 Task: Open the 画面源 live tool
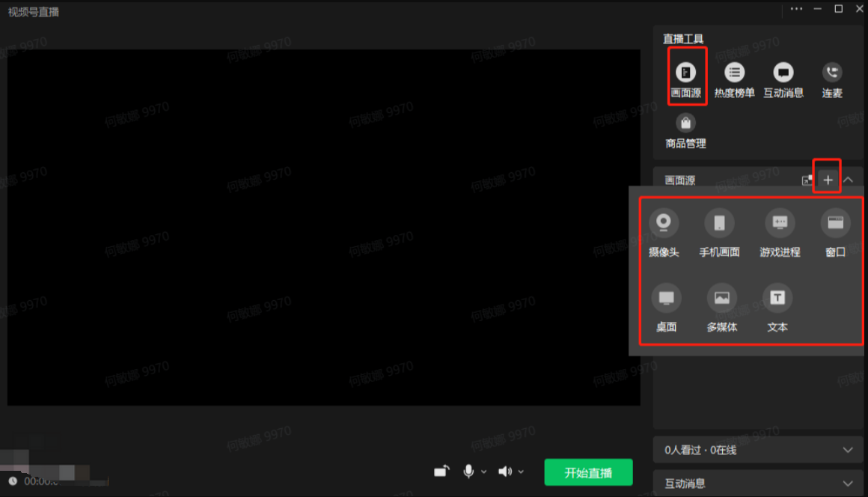click(x=686, y=79)
